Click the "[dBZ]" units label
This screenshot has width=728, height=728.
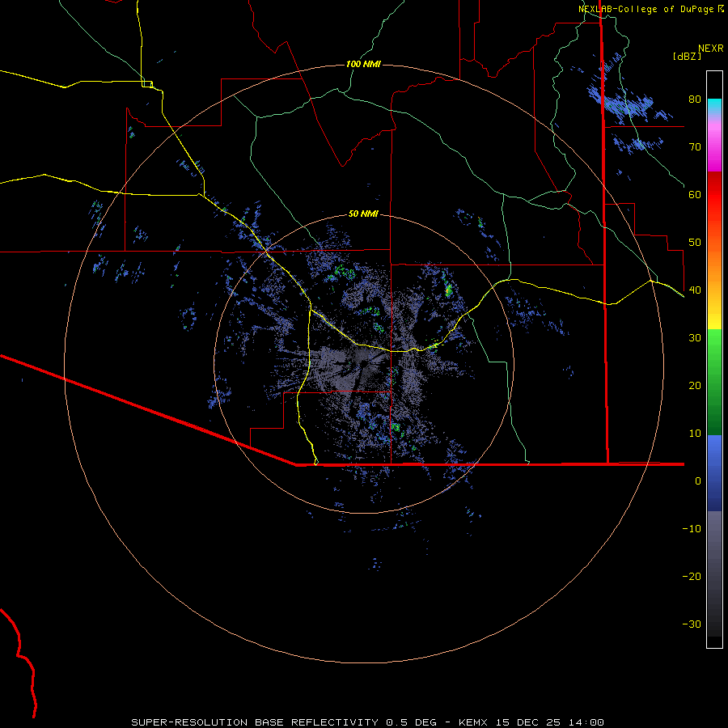click(x=687, y=56)
